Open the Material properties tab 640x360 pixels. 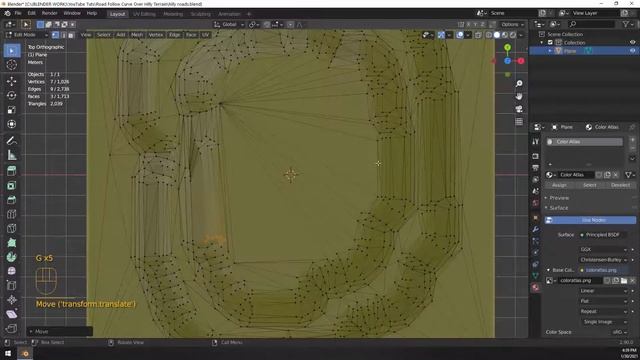pos(536,287)
